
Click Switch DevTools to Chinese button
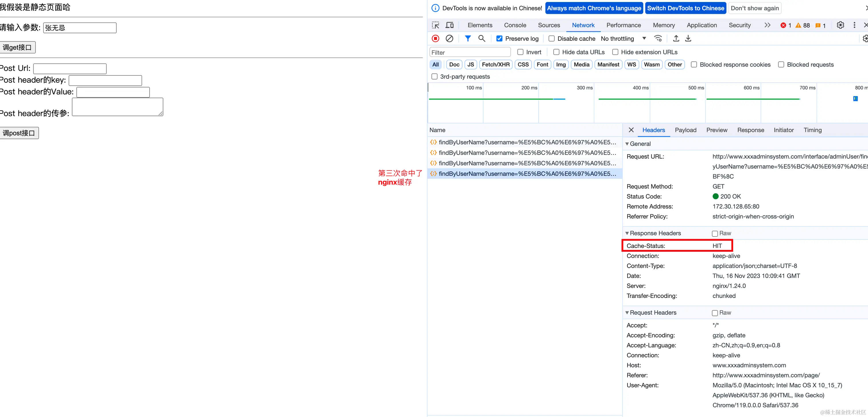685,8
